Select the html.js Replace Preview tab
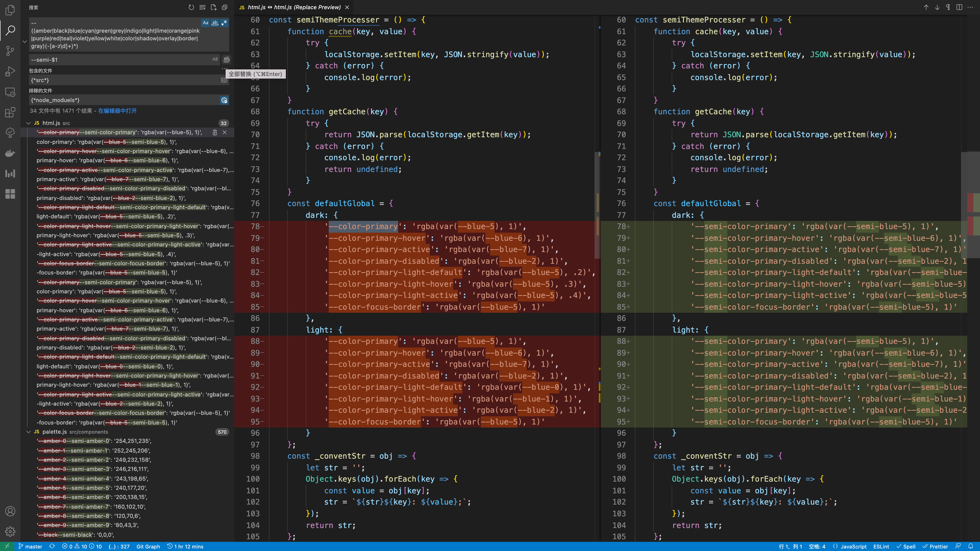Image resolution: width=980 pixels, height=551 pixels. pyautogui.click(x=294, y=7)
